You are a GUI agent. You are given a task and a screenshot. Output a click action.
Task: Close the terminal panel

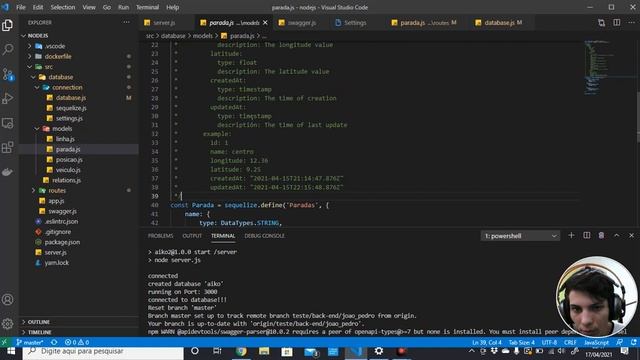click(x=631, y=236)
